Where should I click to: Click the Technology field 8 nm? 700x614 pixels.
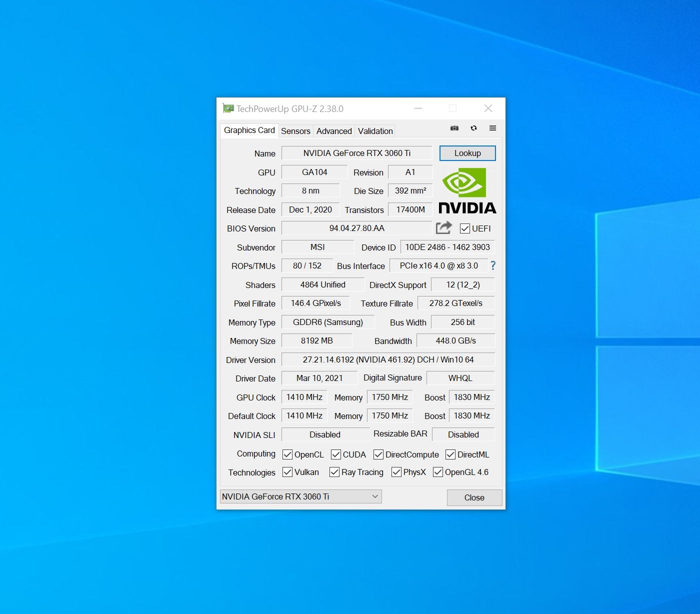pyautogui.click(x=310, y=190)
